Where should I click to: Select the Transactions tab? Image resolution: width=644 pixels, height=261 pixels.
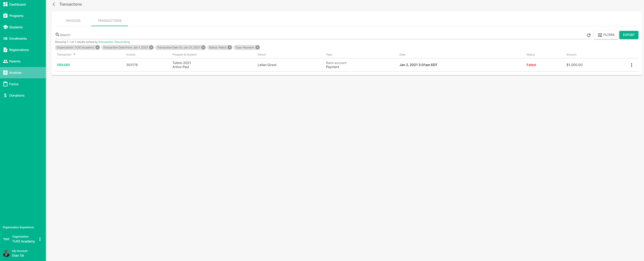coord(110,21)
